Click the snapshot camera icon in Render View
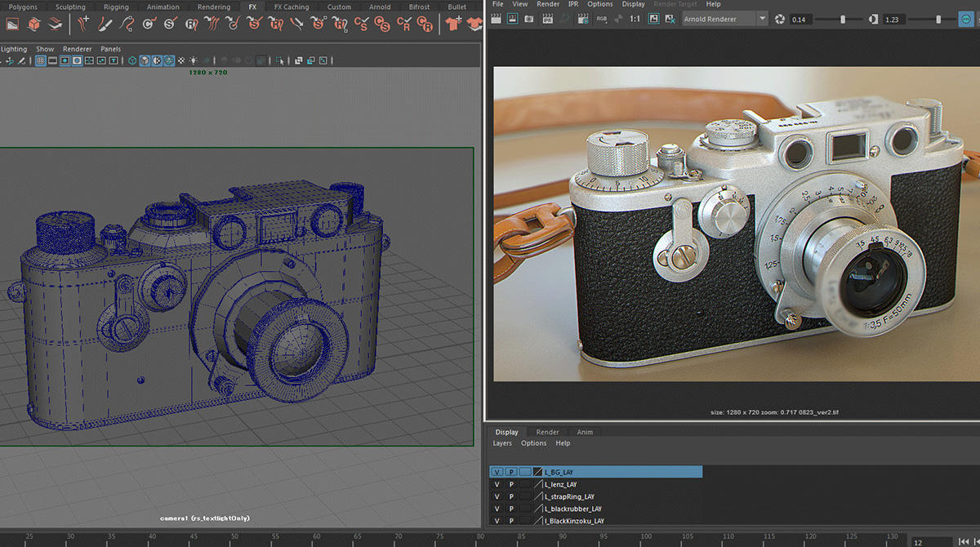The height and width of the screenshot is (547, 980). pyautogui.click(x=530, y=19)
